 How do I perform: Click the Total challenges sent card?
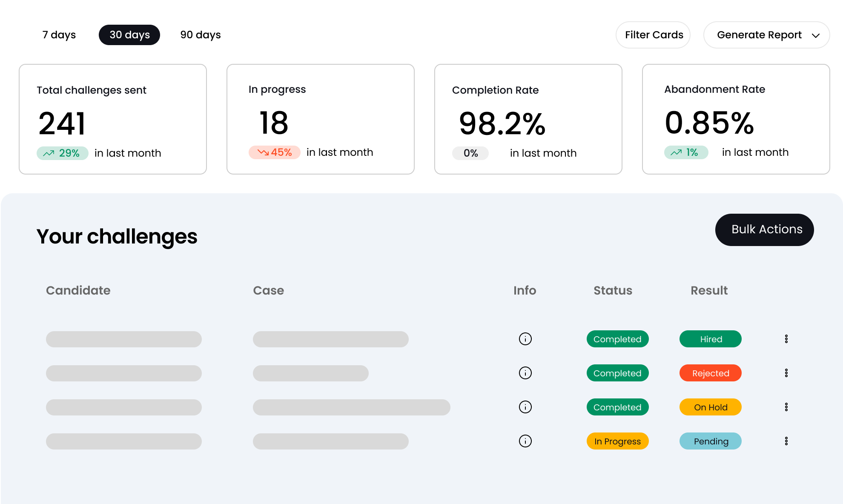(113, 119)
